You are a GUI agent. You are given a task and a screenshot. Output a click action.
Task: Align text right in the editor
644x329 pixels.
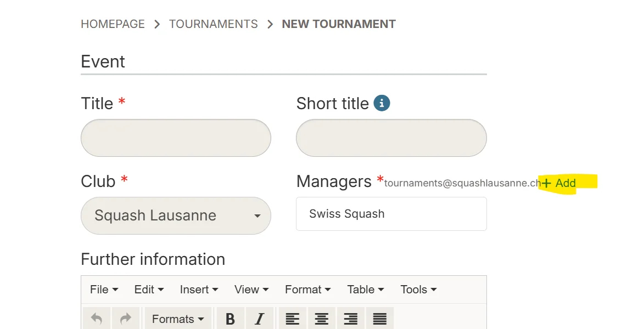pyautogui.click(x=351, y=319)
